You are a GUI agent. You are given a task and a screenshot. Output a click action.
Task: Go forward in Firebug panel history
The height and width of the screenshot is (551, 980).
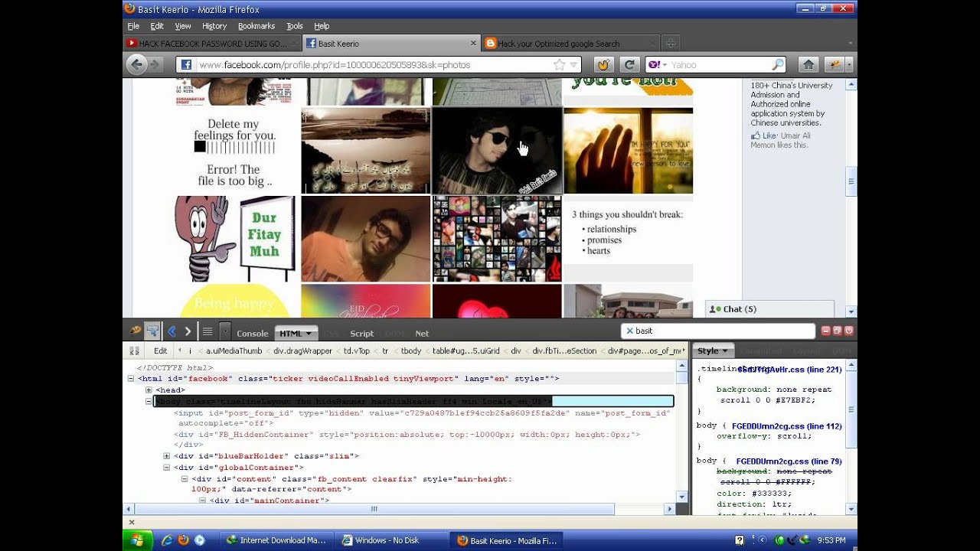[x=188, y=331]
